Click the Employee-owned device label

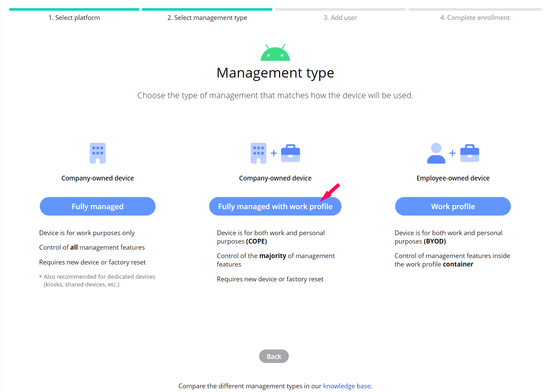(453, 178)
